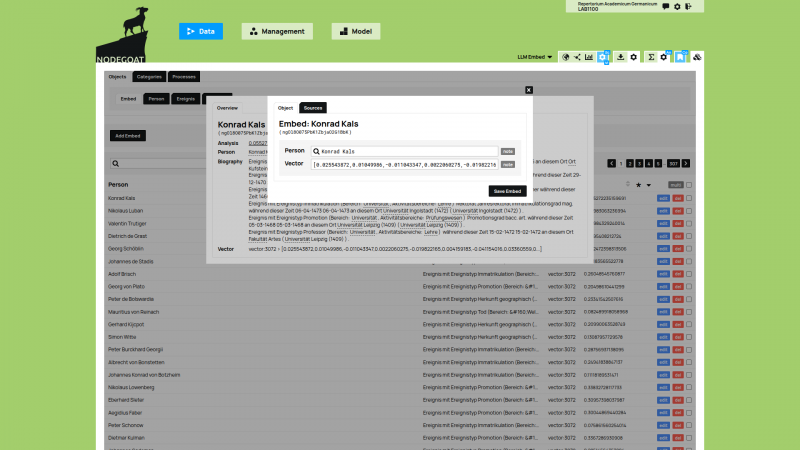800x450 pixels.
Task: Tick the select-all checkbox beside multi
Action: point(689,185)
